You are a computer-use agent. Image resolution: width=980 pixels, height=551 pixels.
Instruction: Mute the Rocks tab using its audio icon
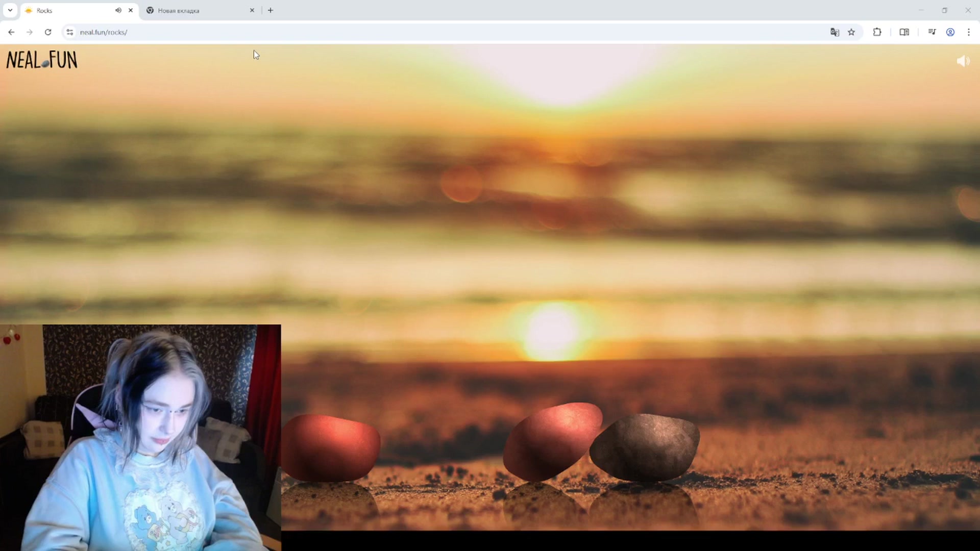click(118, 10)
